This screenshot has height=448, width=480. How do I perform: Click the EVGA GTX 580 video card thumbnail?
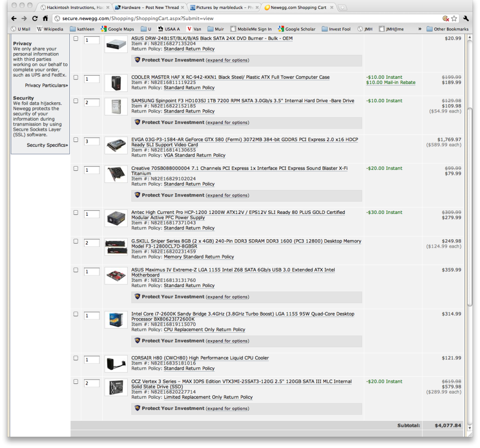pos(116,146)
